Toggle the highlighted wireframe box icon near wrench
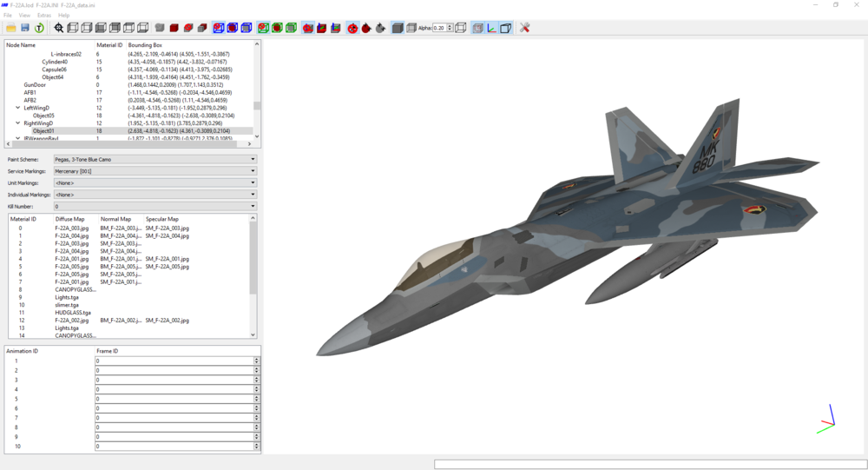The width and height of the screenshot is (868, 470). pyautogui.click(x=505, y=28)
